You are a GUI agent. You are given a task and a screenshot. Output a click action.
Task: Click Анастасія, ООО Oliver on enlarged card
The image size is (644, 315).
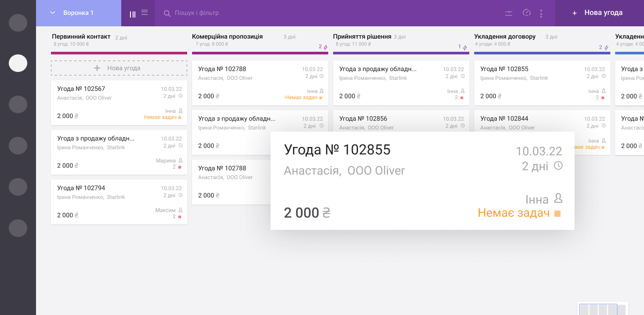(x=344, y=171)
